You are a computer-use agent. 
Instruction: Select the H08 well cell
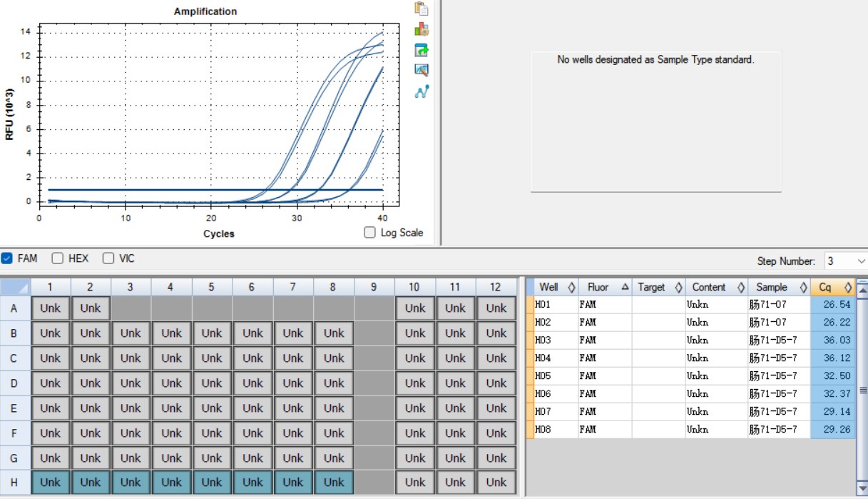556,430
